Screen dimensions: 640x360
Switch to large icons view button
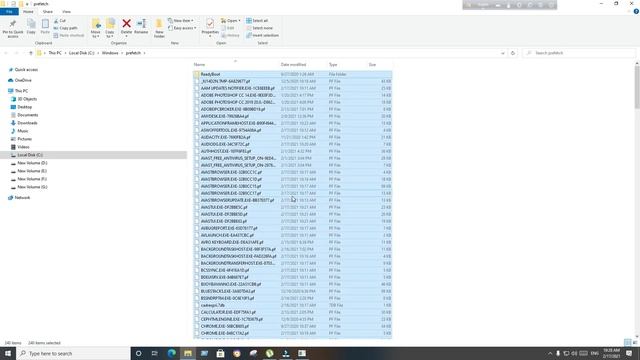pyautogui.click(x=635, y=342)
